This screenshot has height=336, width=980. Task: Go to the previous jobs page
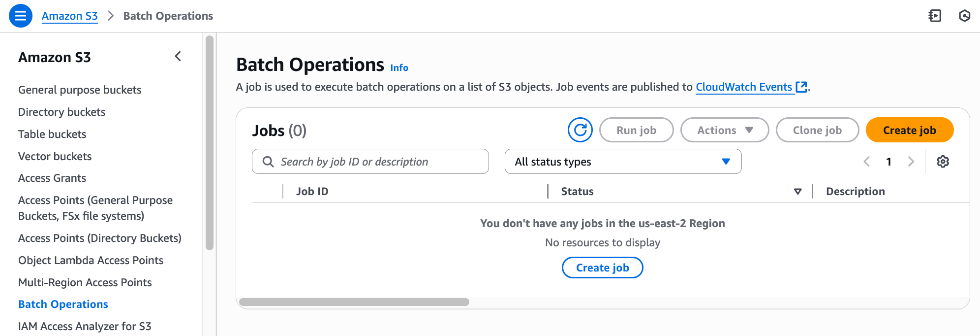point(867,162)
